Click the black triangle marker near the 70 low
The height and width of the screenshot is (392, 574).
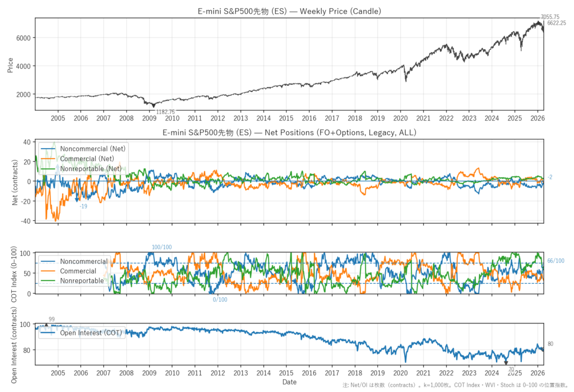(507, 363)
